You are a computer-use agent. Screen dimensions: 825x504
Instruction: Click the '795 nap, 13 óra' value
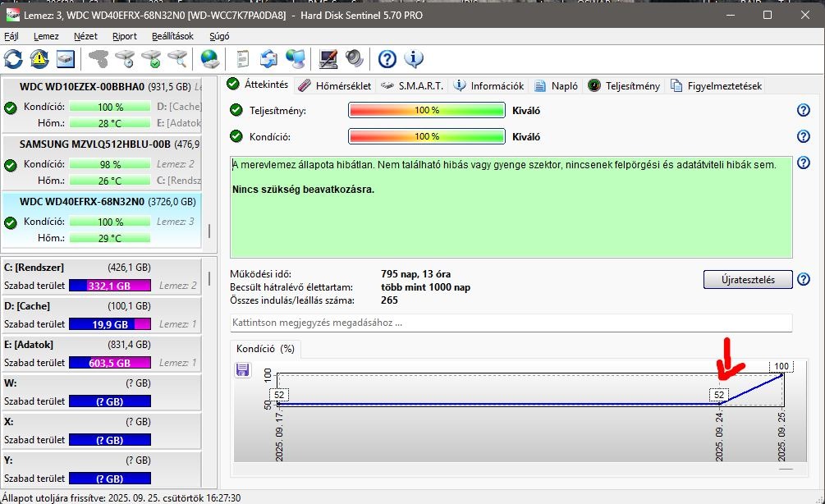(x=415, y=274)
